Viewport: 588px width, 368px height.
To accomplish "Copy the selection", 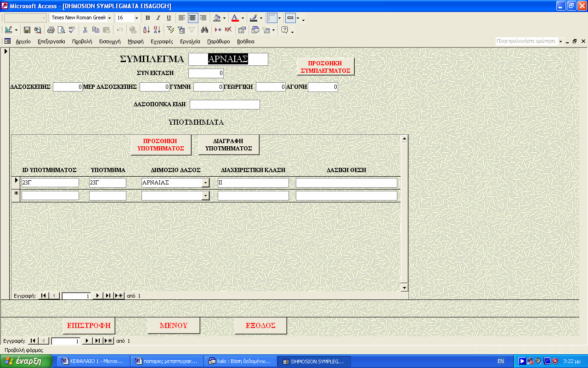I will (96, 30).
